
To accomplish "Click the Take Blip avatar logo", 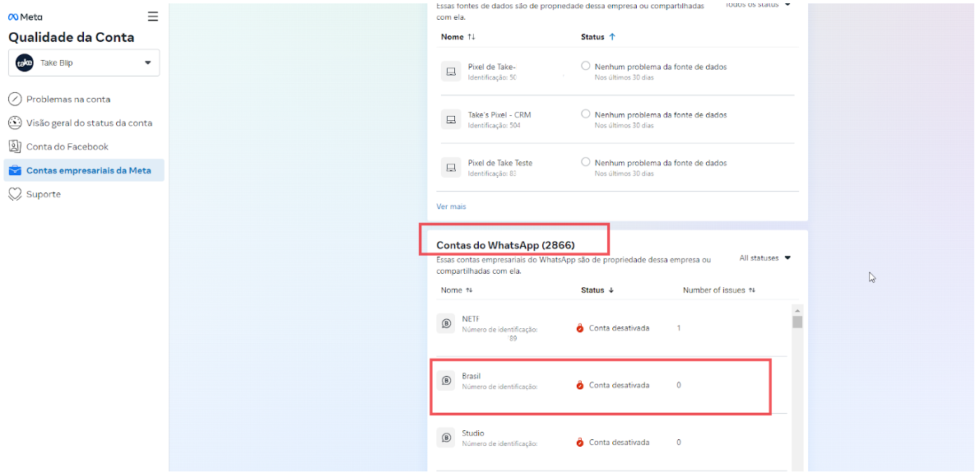I will point(25,63).
